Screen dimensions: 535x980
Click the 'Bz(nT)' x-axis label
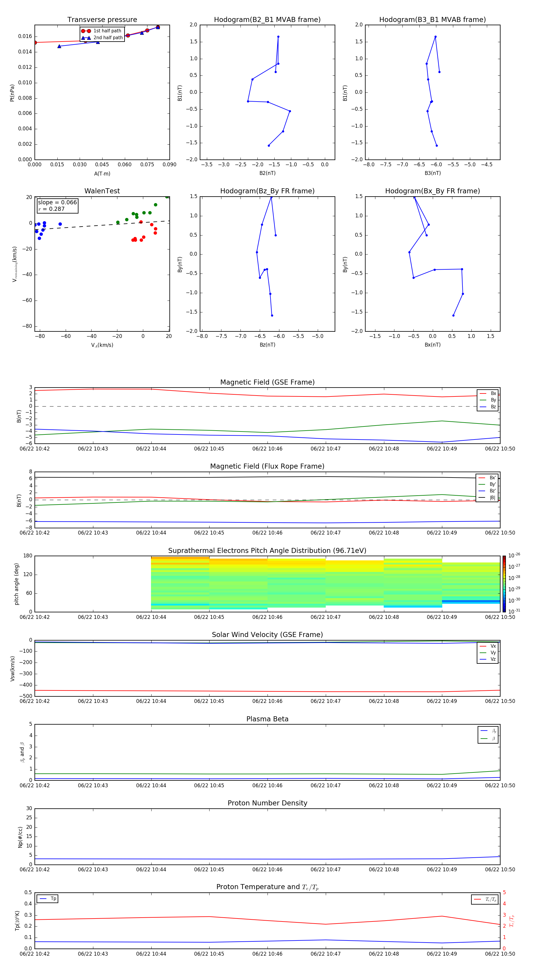click(267, 345)
